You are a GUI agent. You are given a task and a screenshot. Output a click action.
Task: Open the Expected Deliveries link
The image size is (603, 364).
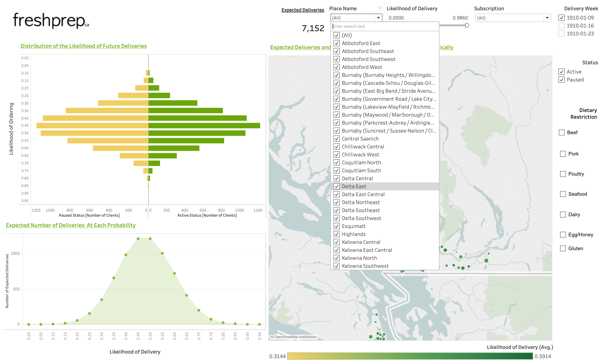click(303, 10)
